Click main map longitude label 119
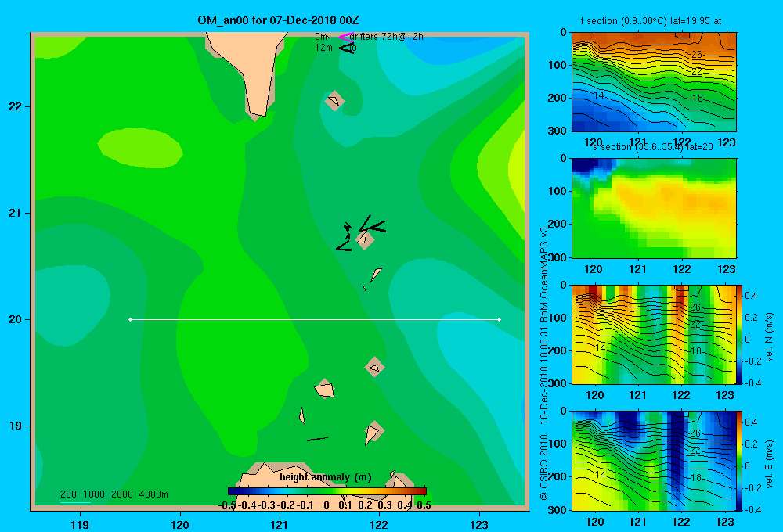 pos(80,524)
